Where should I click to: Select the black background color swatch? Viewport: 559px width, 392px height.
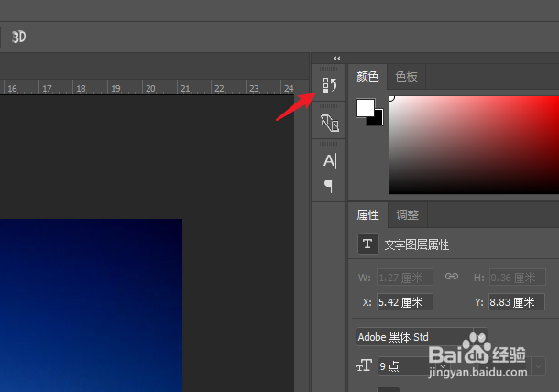point(378,120)
